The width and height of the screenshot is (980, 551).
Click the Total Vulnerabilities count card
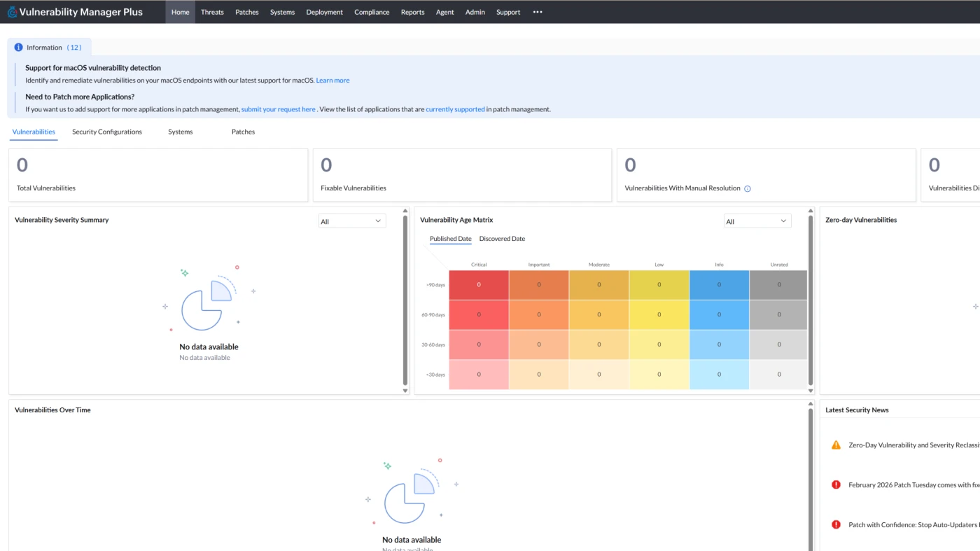point(158,175)
